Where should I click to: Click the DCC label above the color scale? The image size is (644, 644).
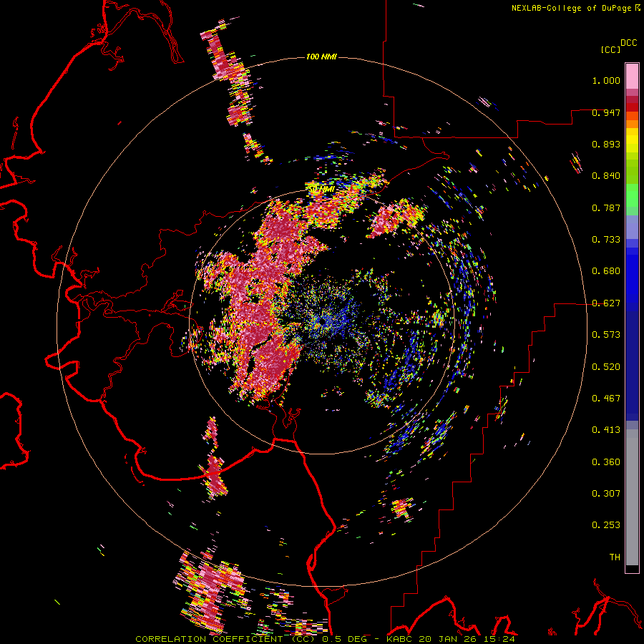[x=629, y=43]
